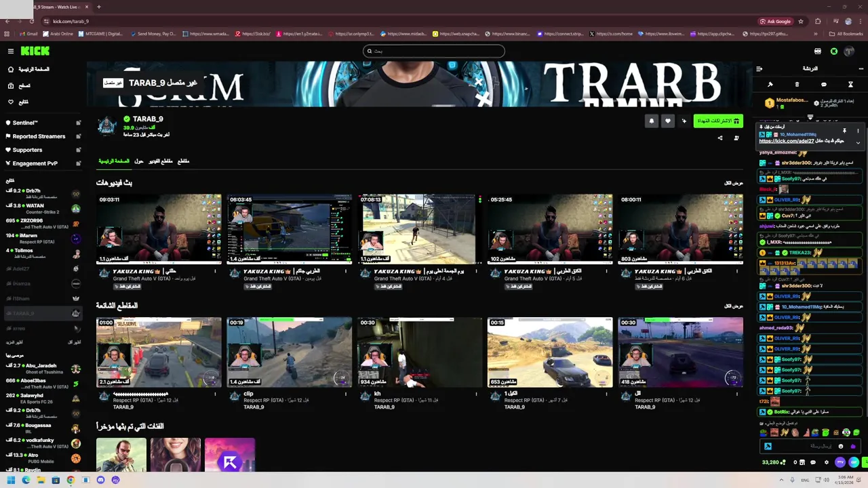Screen dimensions: 868x488
Task: Click the green gift subscriptions button
Action: point(718,121)
